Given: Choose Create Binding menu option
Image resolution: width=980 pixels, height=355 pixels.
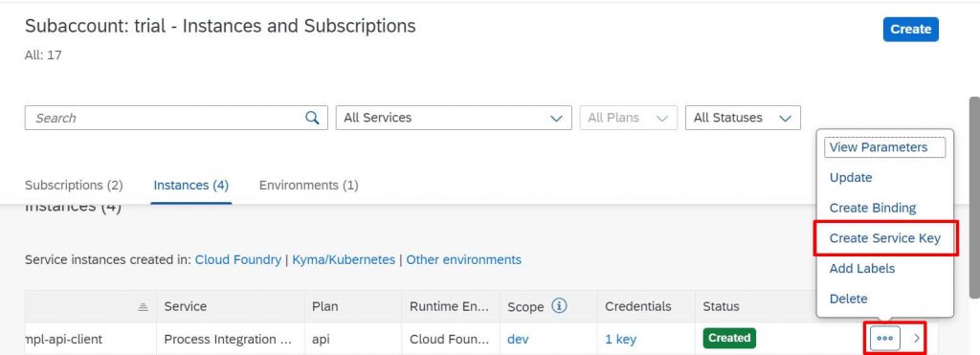Looking at the screenshot, I should (x=873, y=208).
